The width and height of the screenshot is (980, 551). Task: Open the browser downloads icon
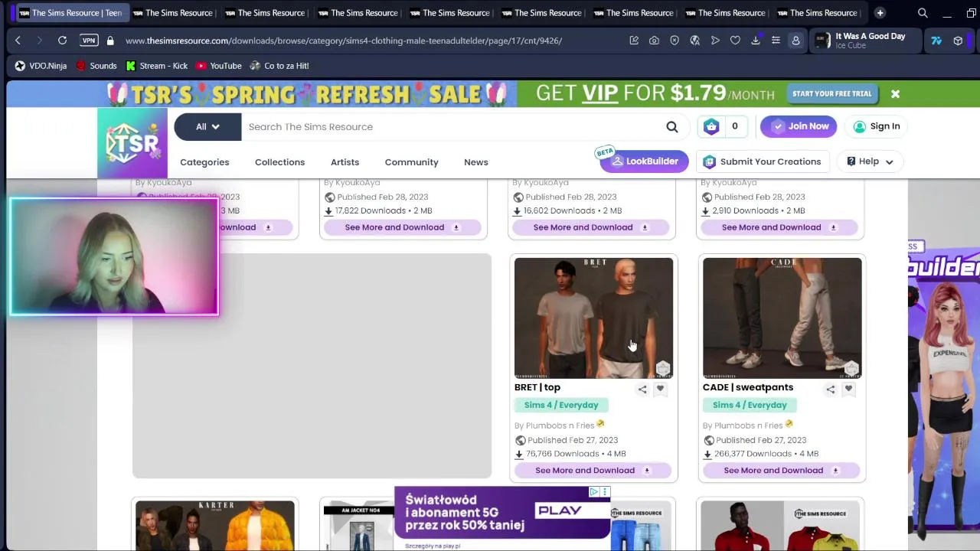click(756, 41)
